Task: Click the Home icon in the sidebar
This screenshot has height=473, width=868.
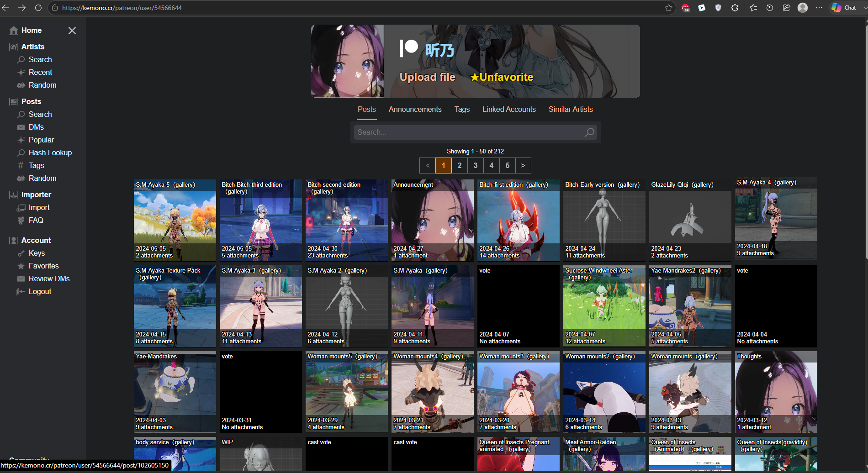Action: [x=14, y=31]
